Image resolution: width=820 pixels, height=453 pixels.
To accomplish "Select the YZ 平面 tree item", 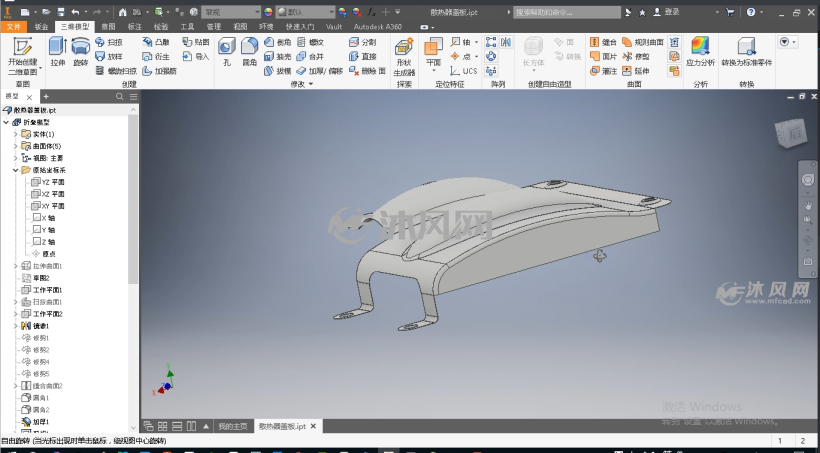I will 48,182.
